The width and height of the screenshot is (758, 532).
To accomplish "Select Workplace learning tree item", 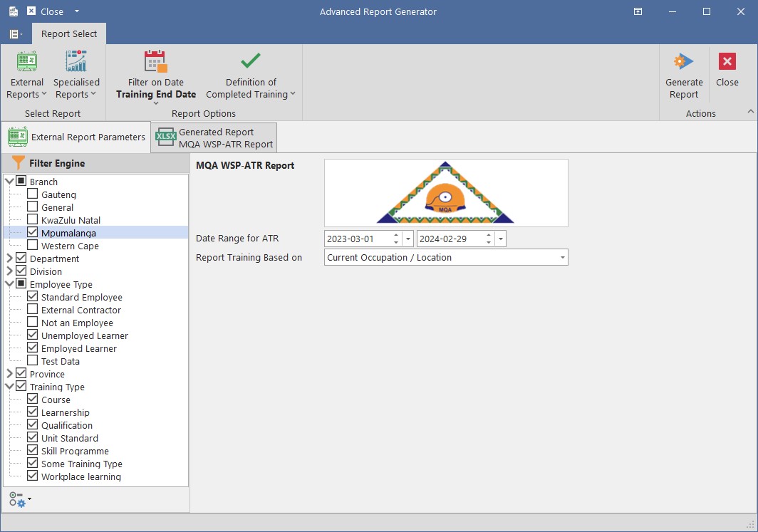I will pos(81,477).
